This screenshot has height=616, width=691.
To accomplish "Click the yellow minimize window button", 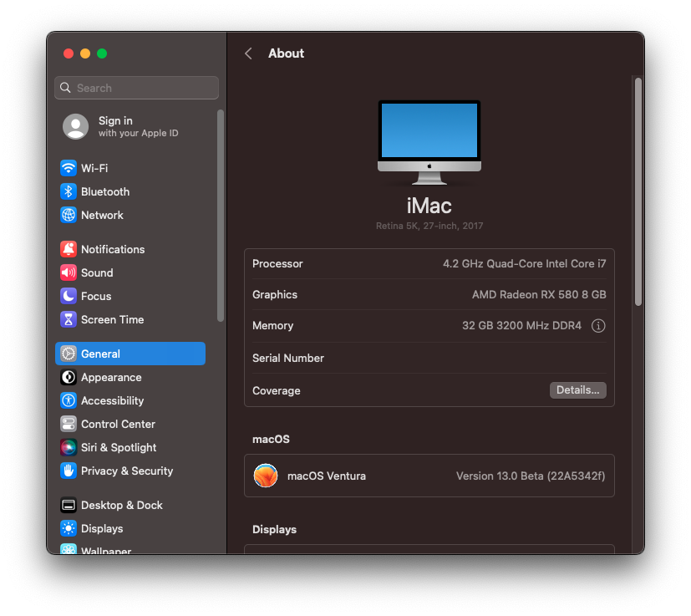I will (85, 53).
